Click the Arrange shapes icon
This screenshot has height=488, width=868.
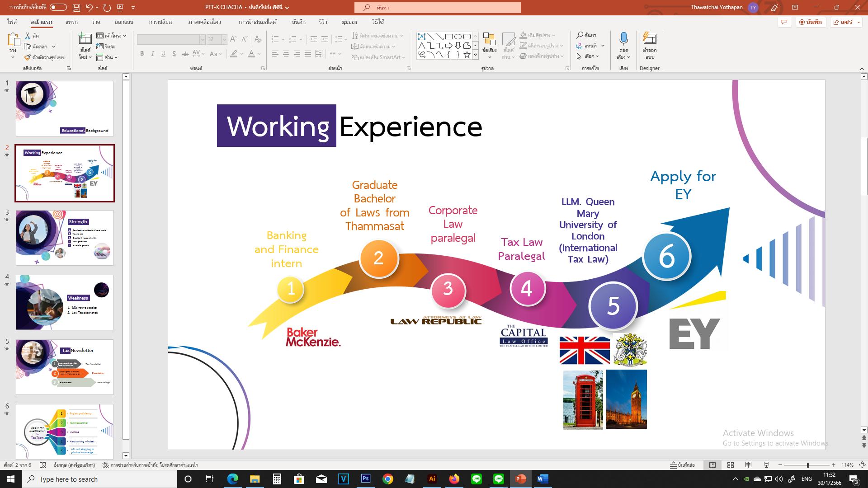click(x=489, y=39)
